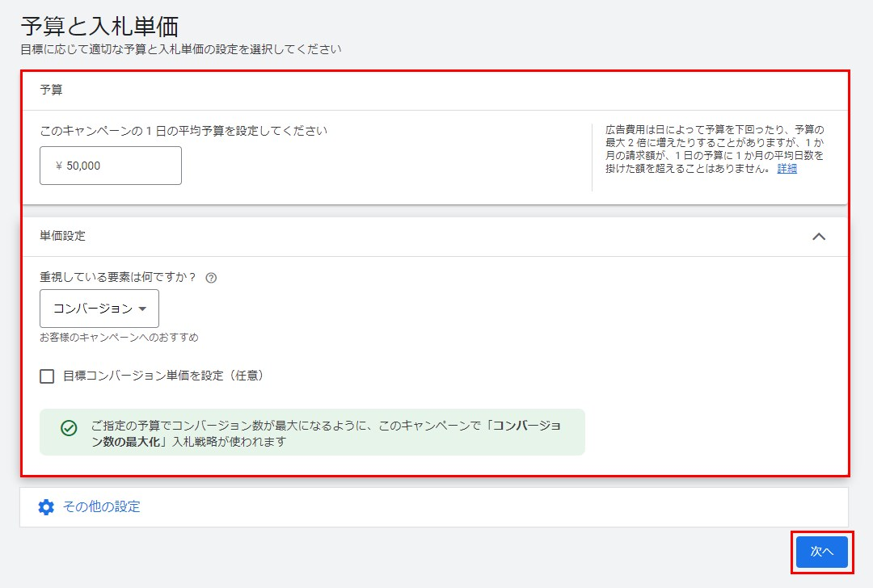Expand the その他の設定 section

click(101, 507)
